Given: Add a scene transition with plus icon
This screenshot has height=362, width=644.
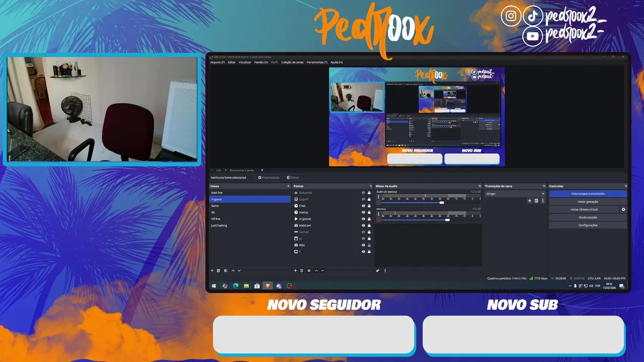Looking at the screenshot, I should tap(529, 201).
